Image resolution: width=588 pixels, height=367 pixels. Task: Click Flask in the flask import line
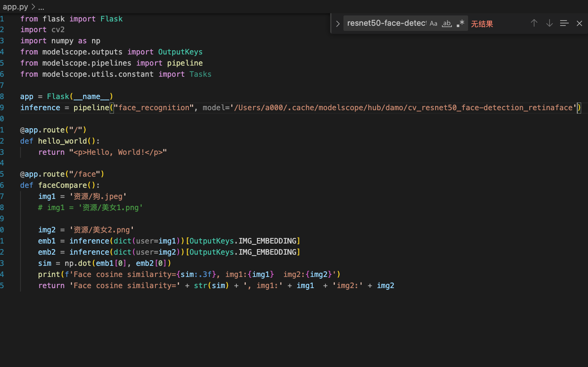point(111,19)
